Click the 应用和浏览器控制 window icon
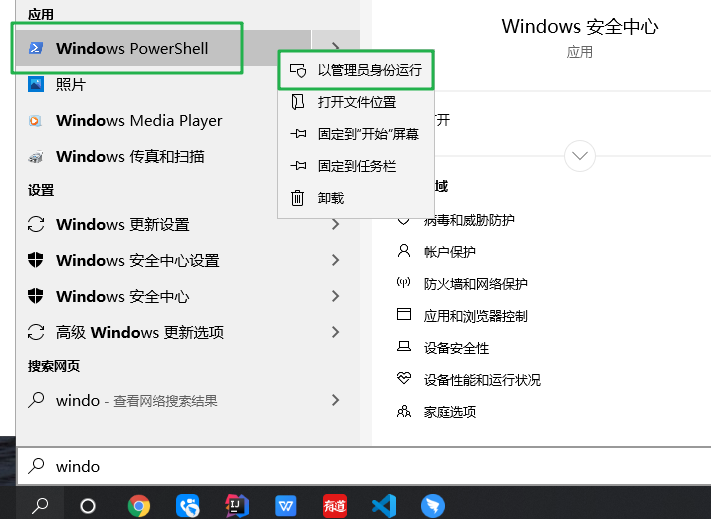 [x=404, y=314]
